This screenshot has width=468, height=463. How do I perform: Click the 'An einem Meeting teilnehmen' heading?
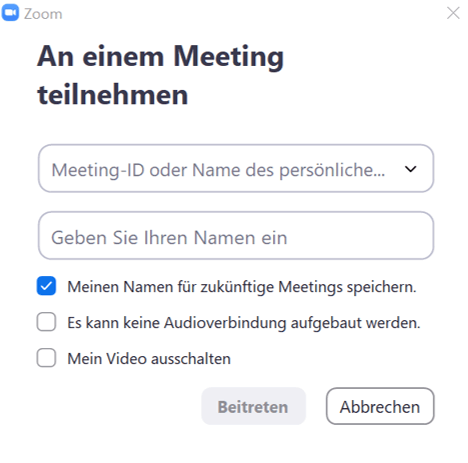tap(160, 76)
